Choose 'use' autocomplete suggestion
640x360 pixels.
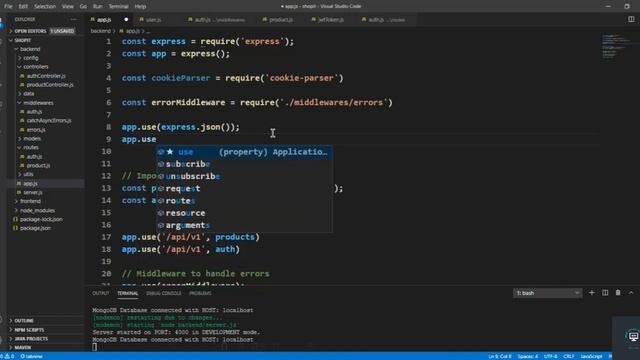click(244, 152)
